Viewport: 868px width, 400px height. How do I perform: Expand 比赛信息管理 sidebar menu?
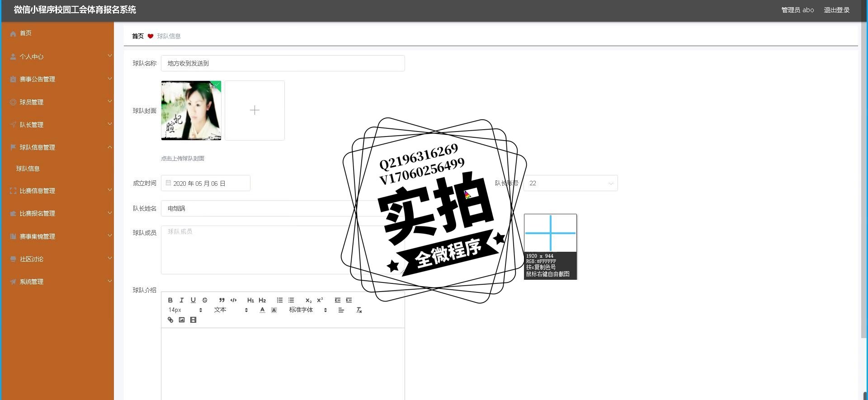click(57, 191)
